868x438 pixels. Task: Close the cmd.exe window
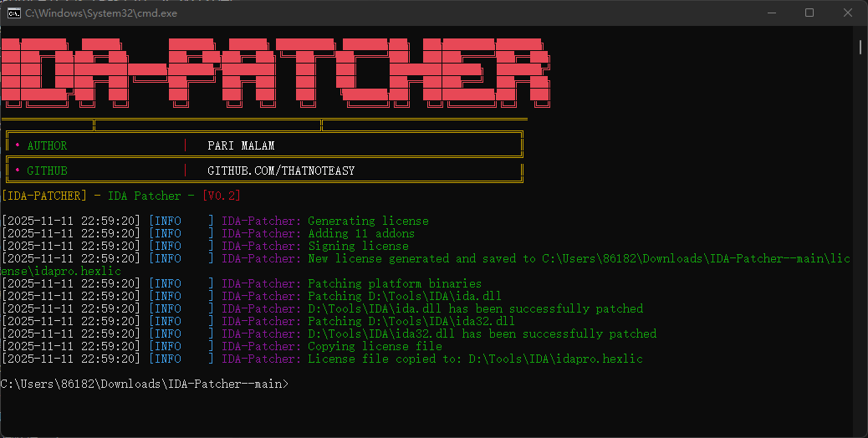click(848, 13)
